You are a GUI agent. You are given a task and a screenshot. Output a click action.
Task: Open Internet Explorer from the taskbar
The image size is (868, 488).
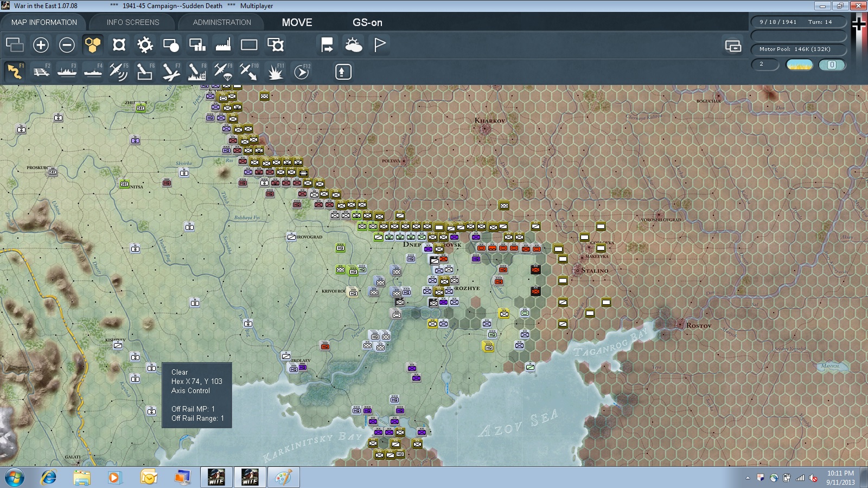click(x=49, y=477)
